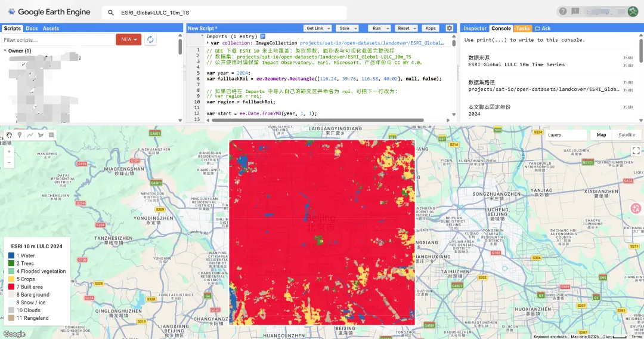Click the Built area red legend swatch

click(11, 287)
